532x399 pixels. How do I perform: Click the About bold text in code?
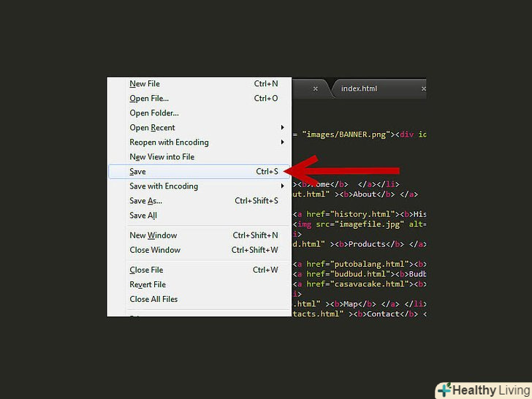(x=365, y=194)
